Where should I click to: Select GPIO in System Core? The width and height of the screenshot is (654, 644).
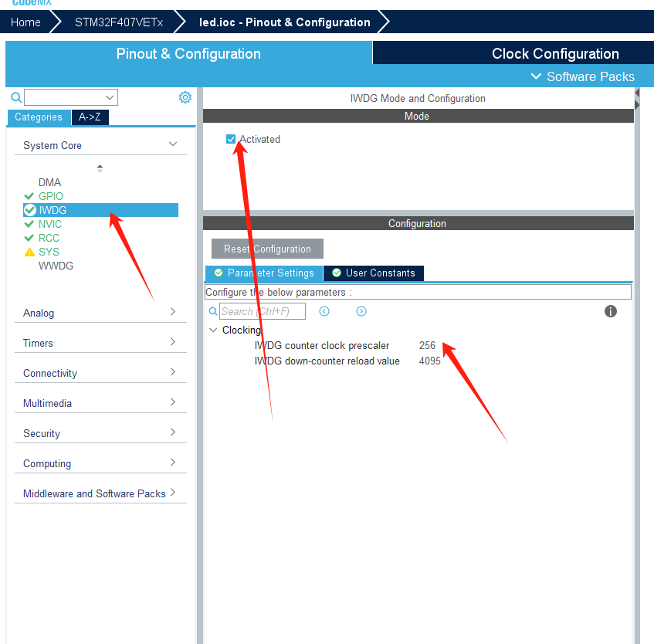51,196
